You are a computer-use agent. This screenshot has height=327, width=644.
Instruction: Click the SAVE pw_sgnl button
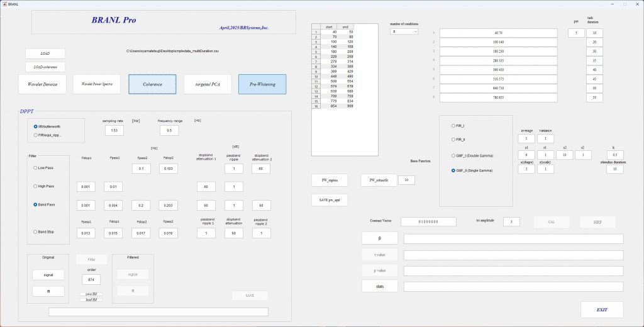pyautogui.click(x=330, y=200)
